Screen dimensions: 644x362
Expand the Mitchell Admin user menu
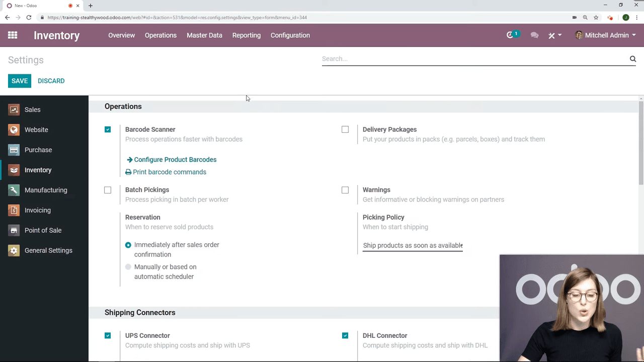click(605, 35)
